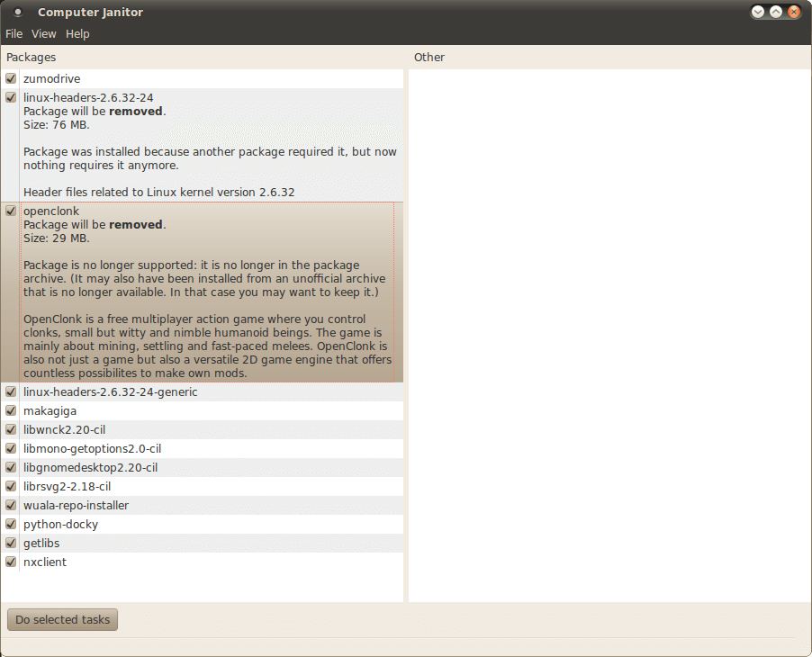Uncheck the nxclient package
Image resolution: width=812 pixels, height=657 pixels.
pyautogui.click(x=10, y=562)
